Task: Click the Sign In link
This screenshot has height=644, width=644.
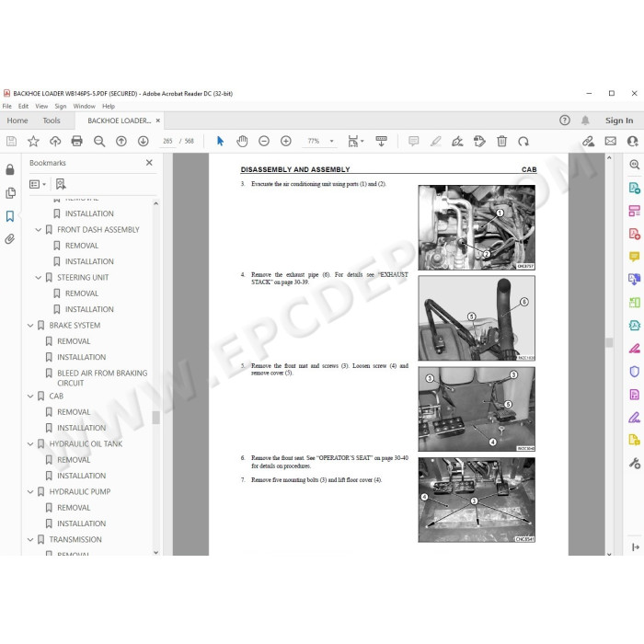Action: [x=619, y=121]
